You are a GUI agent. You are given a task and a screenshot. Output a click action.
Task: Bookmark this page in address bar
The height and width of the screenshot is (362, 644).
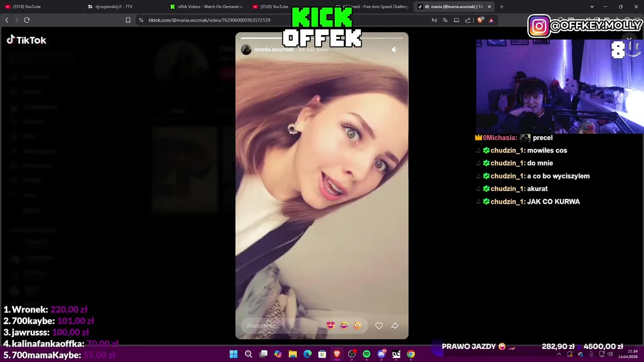pos(128,20)
